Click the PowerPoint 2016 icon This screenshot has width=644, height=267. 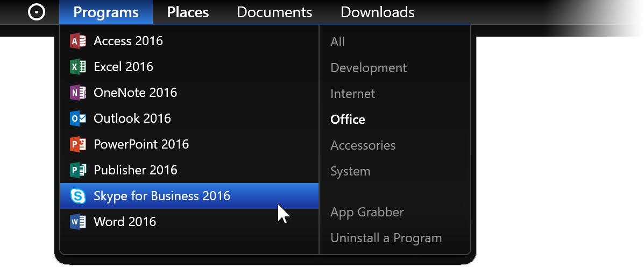[x=78, y=145]
